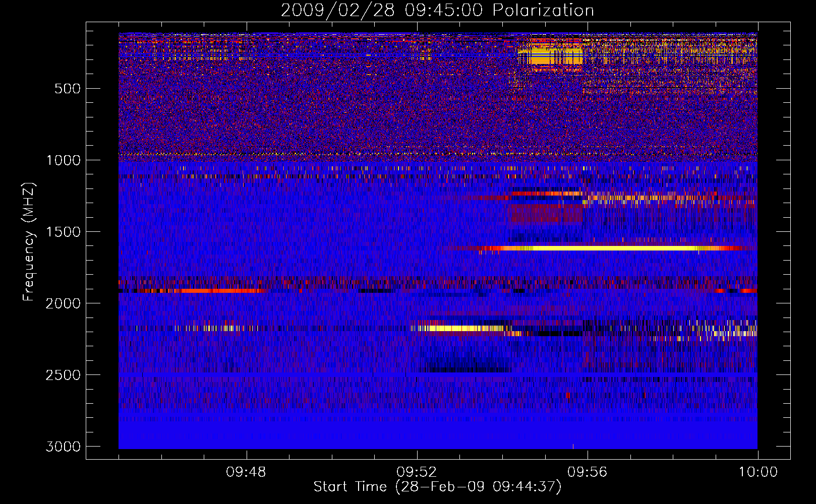Click the 1000 frequency tick label
Image resolution: width=816 pixels, height=504 pixels.
click(x=63, y=160)
